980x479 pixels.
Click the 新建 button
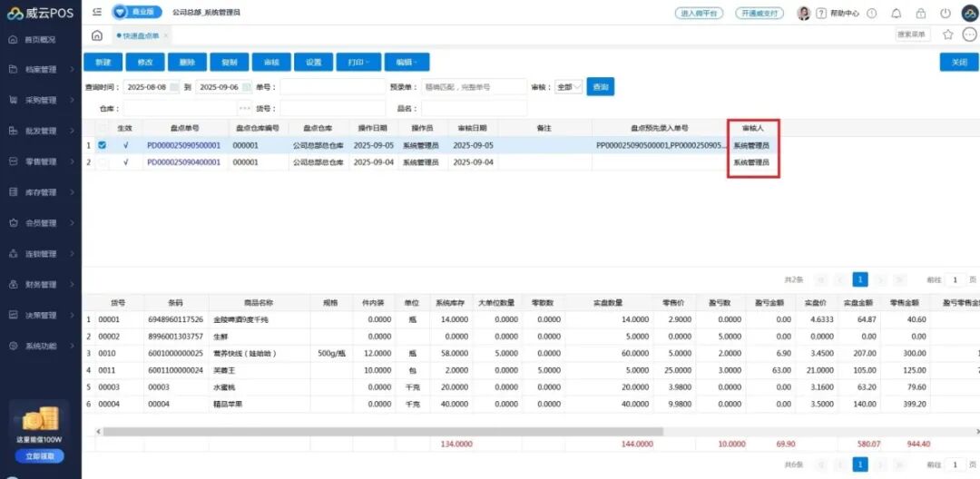pos(103,63)
